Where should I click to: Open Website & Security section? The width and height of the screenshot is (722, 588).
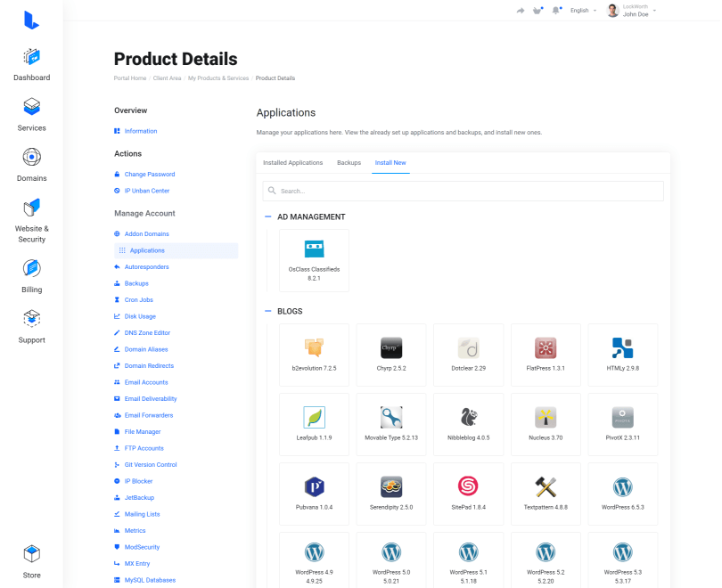click(x=32, y=221)
